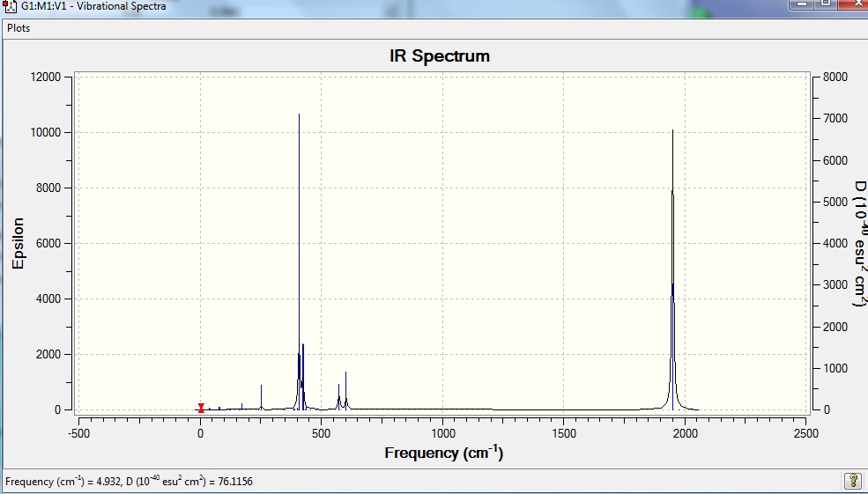Click the IR Spectrum chart title

coord(440,55)
